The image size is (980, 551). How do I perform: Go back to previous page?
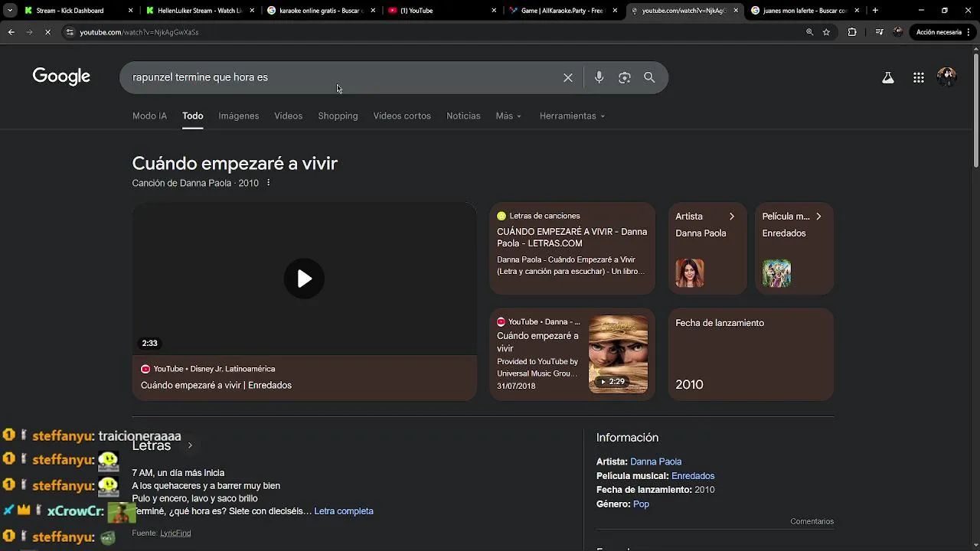pos(11,32)
